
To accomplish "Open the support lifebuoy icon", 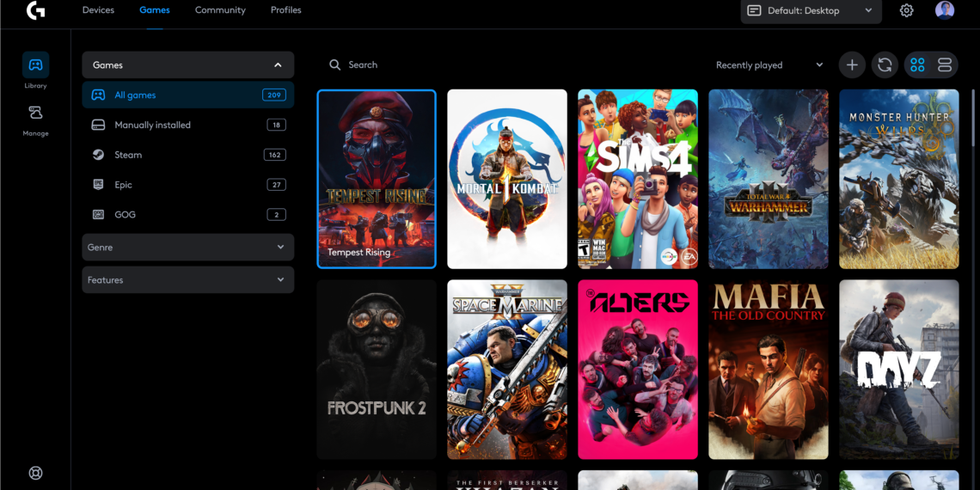I will 35,473.
